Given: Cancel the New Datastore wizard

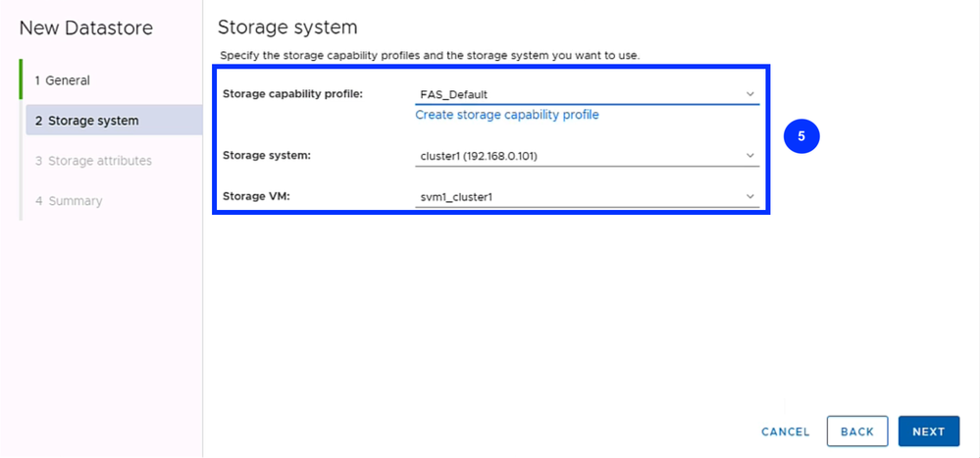Looking at the screenshot, I should [x=786, y=432].
